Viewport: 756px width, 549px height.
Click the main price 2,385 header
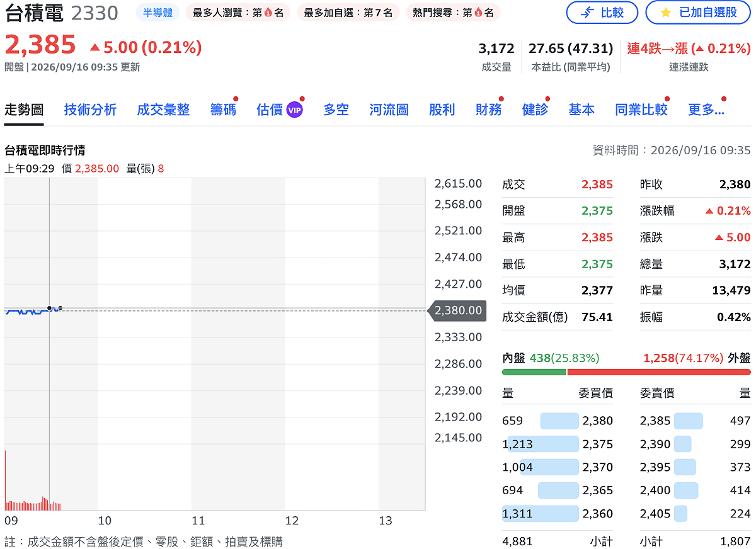click(40, 45)
